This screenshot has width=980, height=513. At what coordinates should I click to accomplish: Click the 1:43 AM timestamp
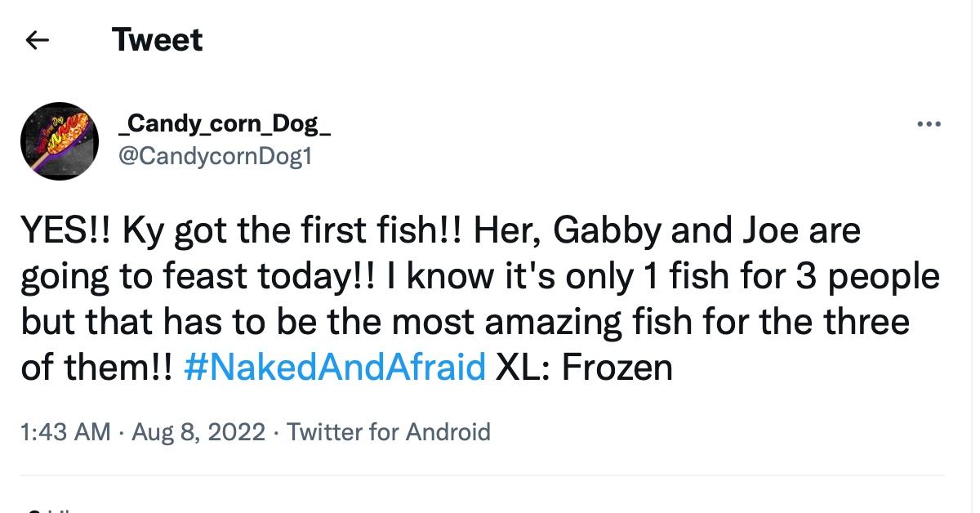[x=65, y=430]
